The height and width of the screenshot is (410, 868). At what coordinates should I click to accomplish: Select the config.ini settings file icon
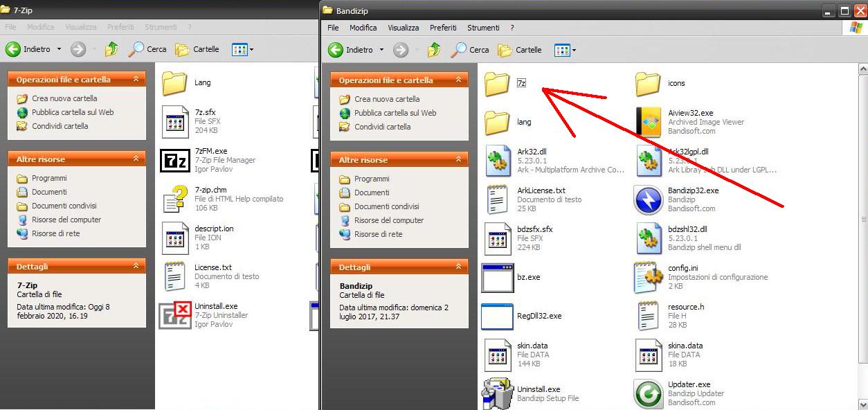pos(648,277)
